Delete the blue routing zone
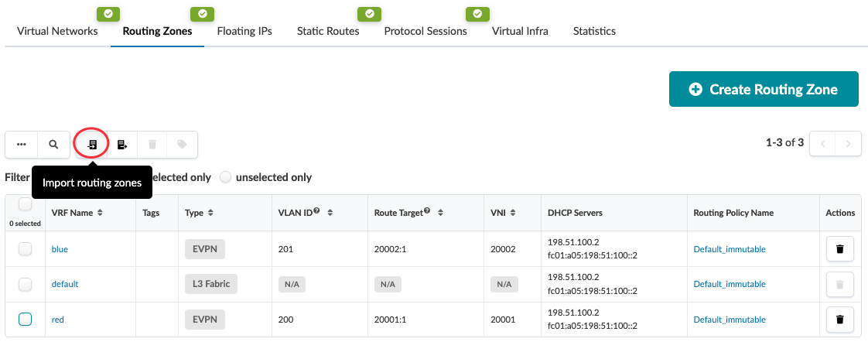The width and height of the screenshot is (868, 342). point(839,249)
